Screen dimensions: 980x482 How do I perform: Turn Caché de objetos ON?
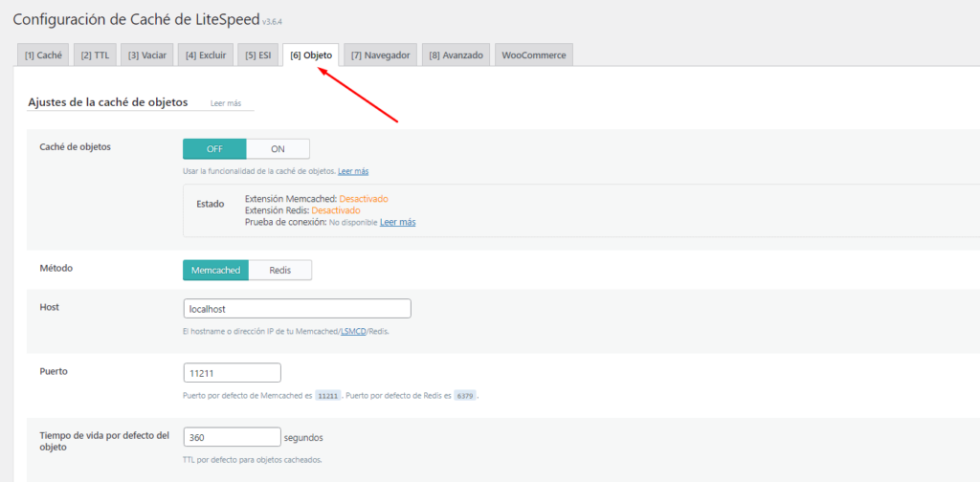pyautogui.click(x=278, y=149)
